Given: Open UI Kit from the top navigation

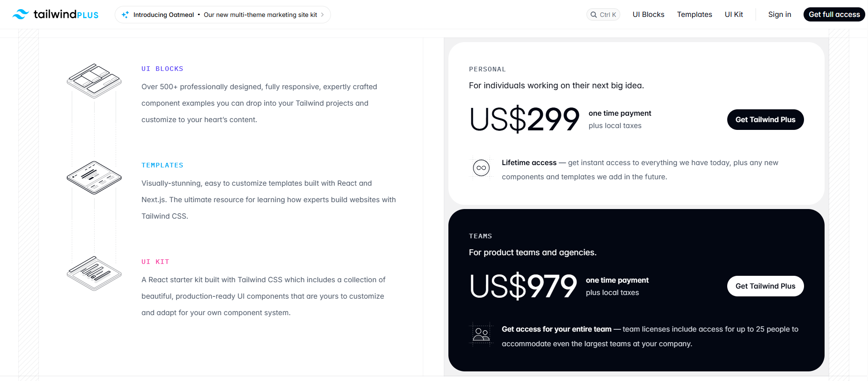Looking at the screenshot, I should (734, 14).
